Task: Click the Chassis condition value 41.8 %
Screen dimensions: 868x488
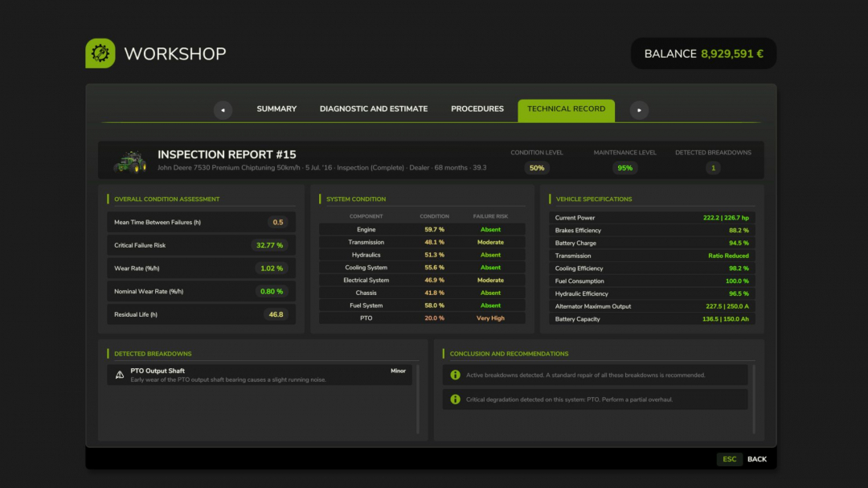Action: 434,293
